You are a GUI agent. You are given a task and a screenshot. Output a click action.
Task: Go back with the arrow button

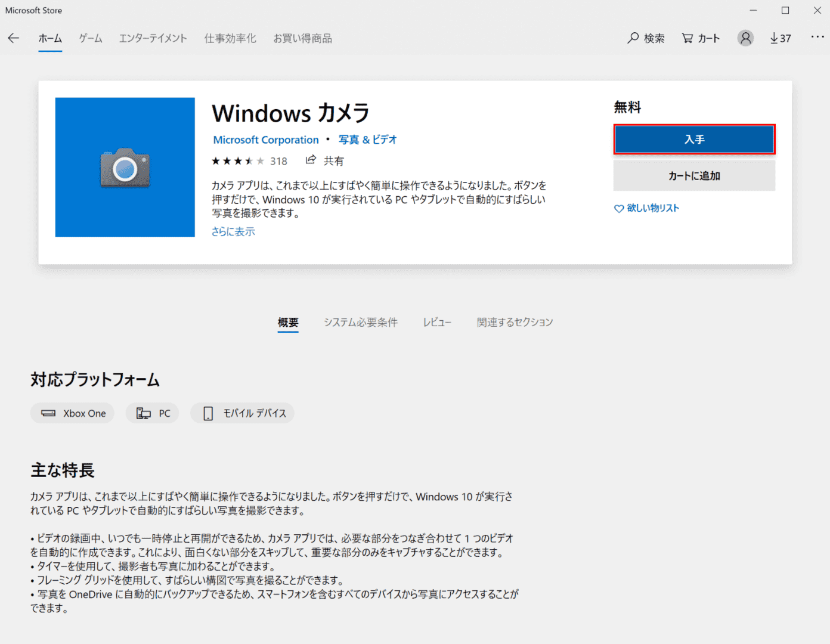(x=14, y=38)
